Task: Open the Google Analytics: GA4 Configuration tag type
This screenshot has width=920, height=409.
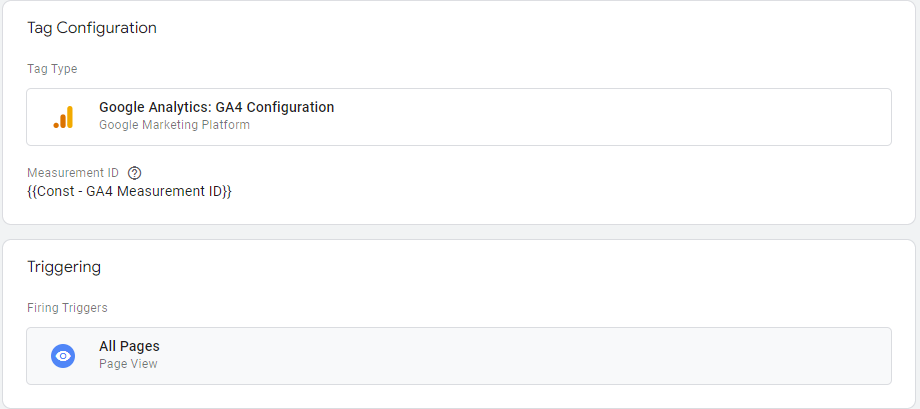Action: 216,107
